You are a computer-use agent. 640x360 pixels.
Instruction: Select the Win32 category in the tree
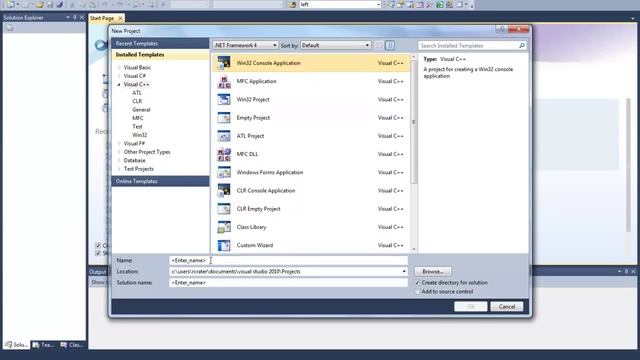coord(140,135)
